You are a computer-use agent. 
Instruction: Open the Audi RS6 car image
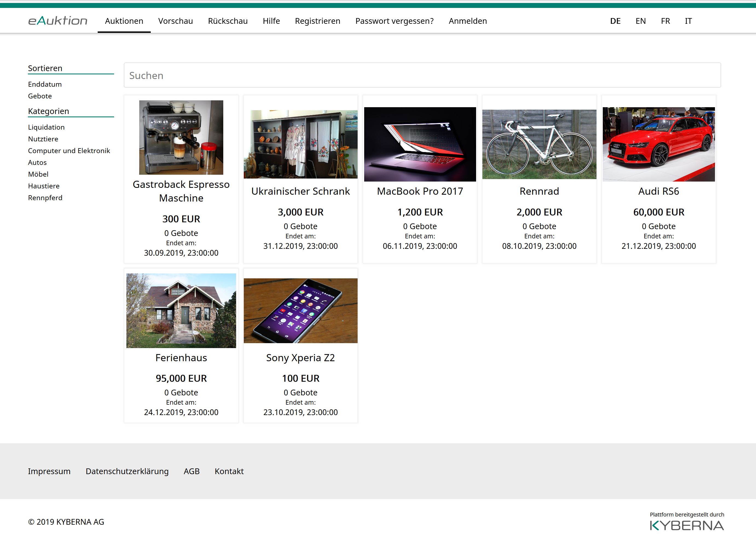pos(659,144)
